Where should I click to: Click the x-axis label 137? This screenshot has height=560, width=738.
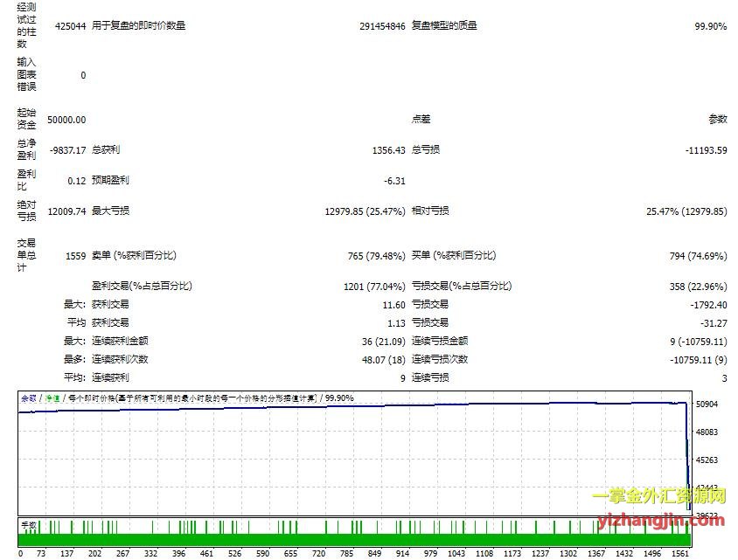[66, 554]
